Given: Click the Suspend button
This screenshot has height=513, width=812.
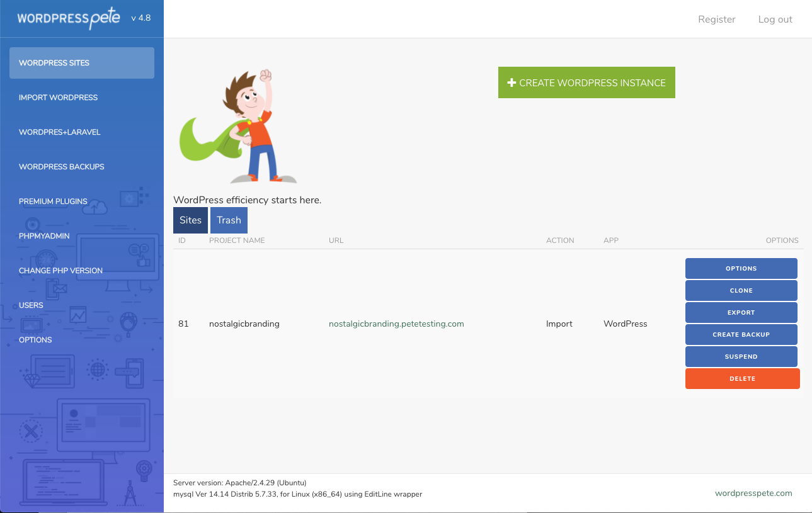Looking at the screenshot, I should point(741,356).
